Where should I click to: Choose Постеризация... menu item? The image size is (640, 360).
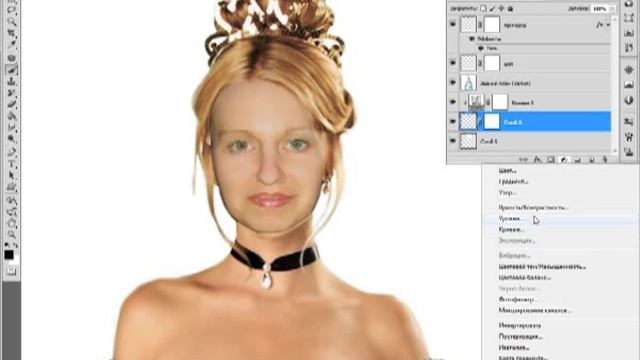(520, 337)
